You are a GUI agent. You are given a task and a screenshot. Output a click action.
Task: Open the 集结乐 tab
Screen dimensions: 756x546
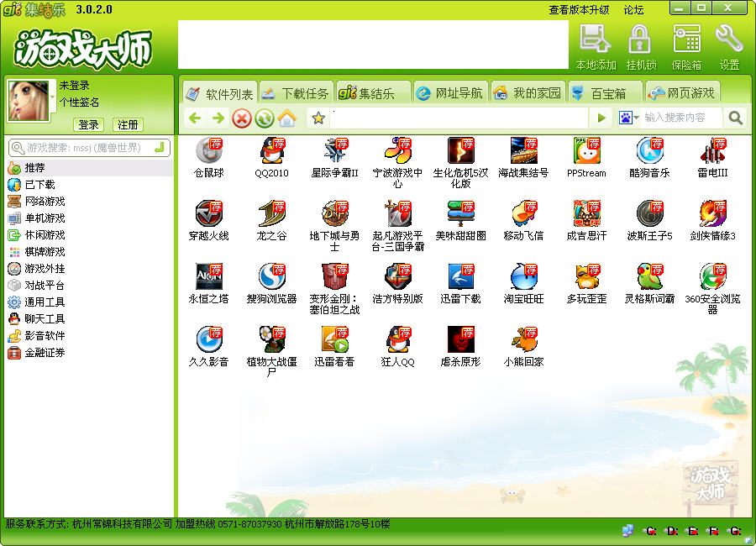373,93
